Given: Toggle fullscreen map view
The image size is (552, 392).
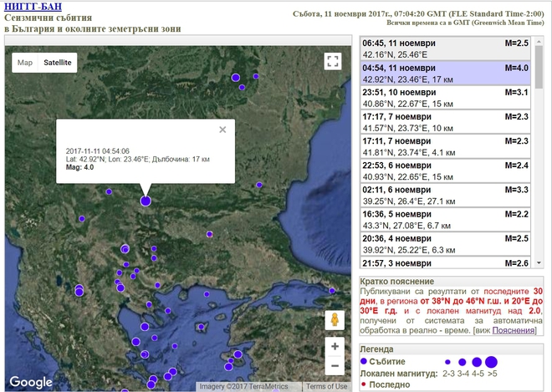Looking at the screenshot, I should tap(333, 61).
